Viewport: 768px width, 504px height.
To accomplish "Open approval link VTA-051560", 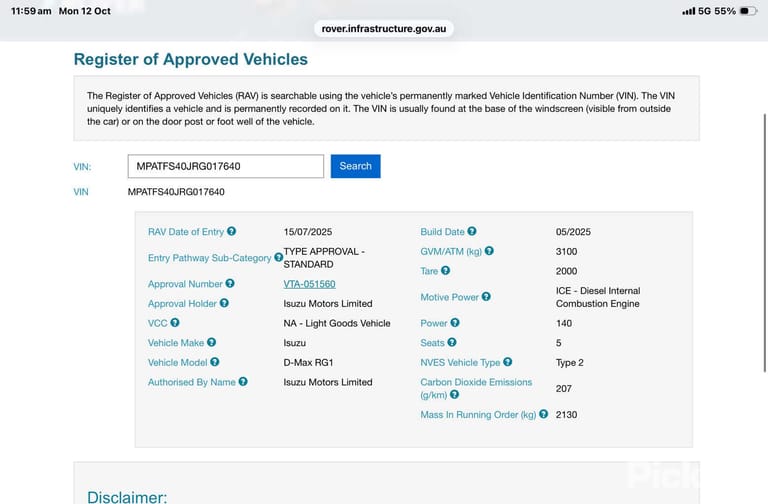I will point(309,284).
